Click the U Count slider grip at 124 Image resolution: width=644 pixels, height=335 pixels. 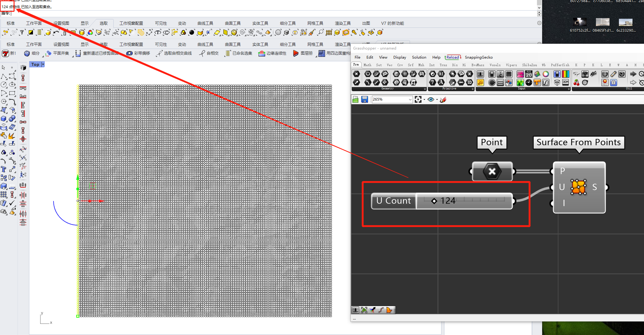(434, 201)
